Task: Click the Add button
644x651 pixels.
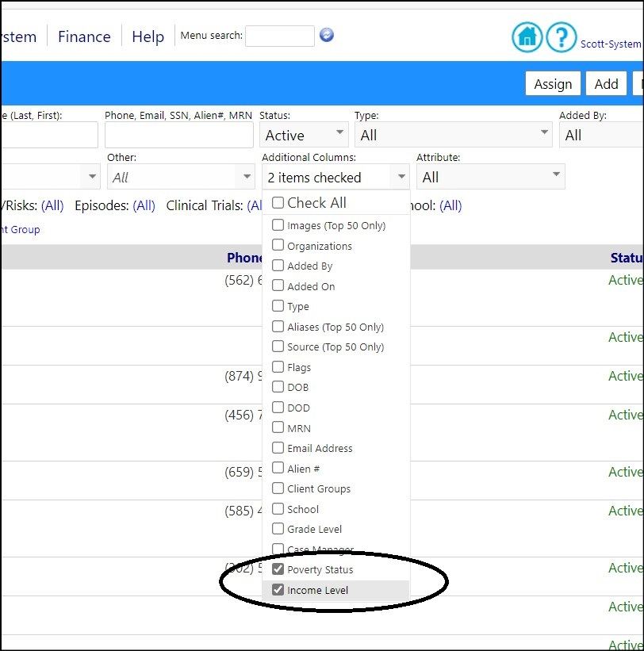Action: 606,84
